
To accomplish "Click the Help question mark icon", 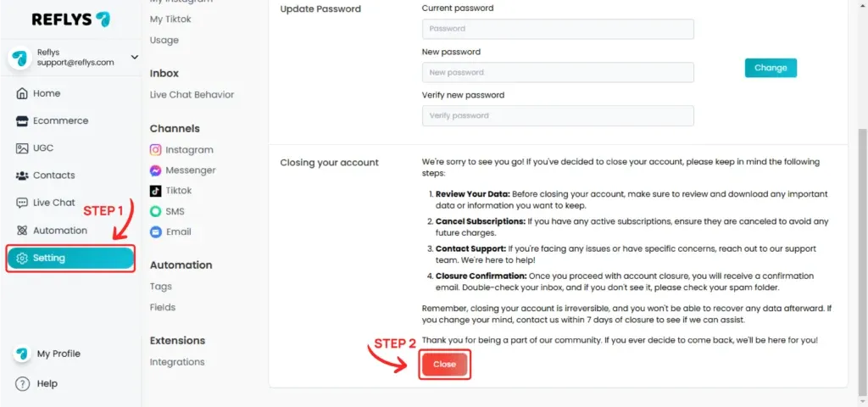I will point(22,384).
